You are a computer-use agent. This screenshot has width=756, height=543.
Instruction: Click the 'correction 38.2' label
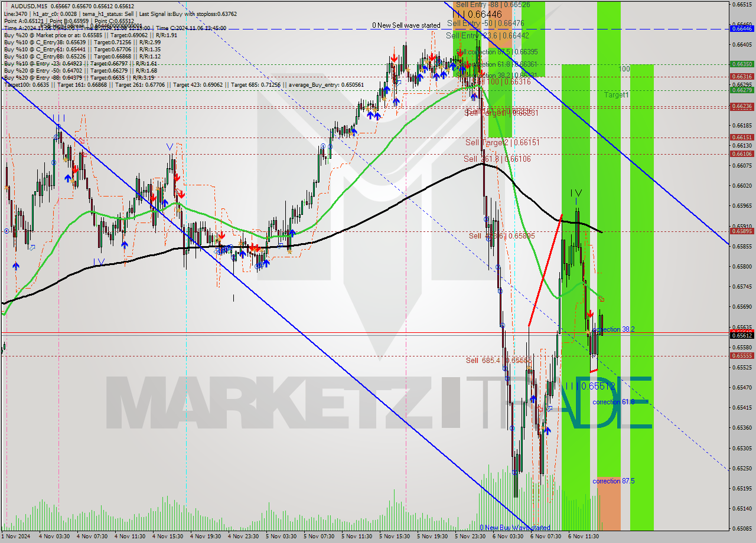click(613, 329)
